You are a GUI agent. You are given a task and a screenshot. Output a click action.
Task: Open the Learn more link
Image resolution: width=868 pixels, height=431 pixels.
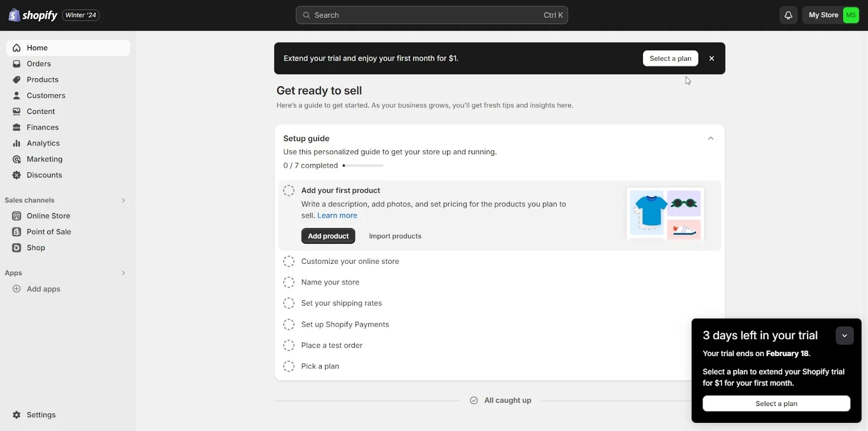[337, 215]
